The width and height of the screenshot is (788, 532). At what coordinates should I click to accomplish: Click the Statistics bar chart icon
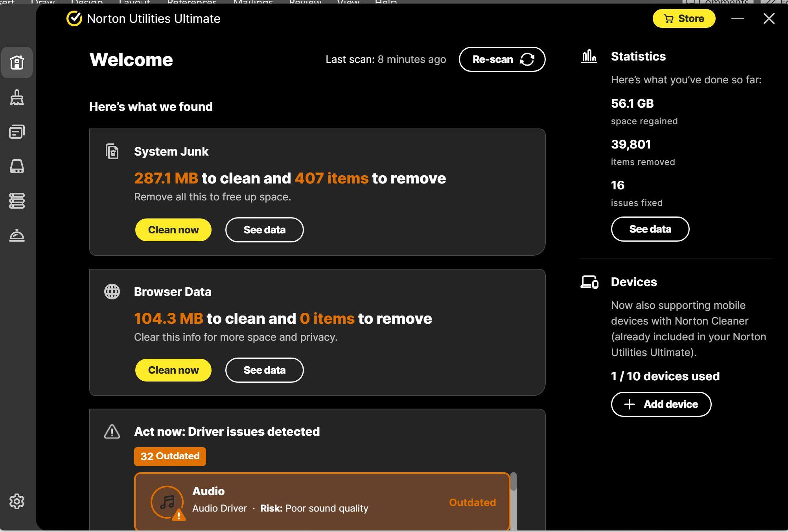[x=589, y=57]
